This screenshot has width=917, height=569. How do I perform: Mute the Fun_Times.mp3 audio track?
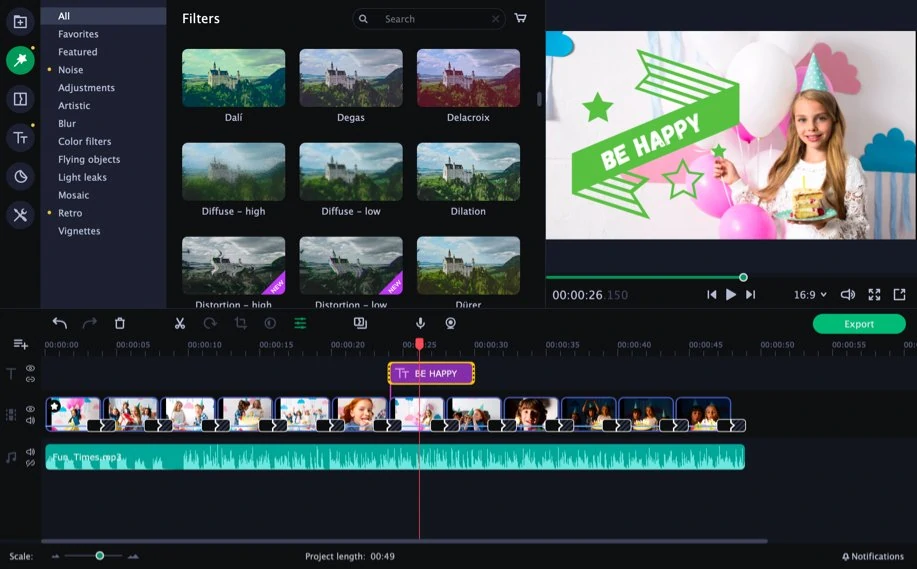(x=30, y=452)
